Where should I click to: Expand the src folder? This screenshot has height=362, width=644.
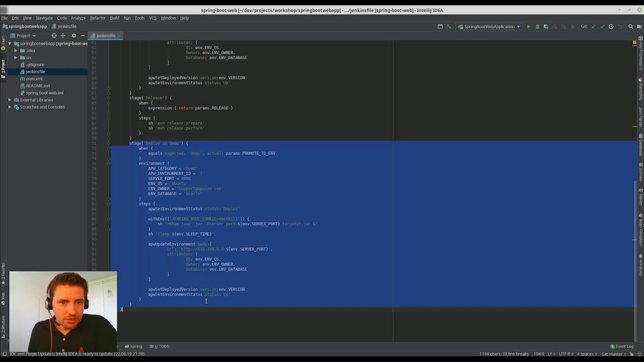coord(16,58)
